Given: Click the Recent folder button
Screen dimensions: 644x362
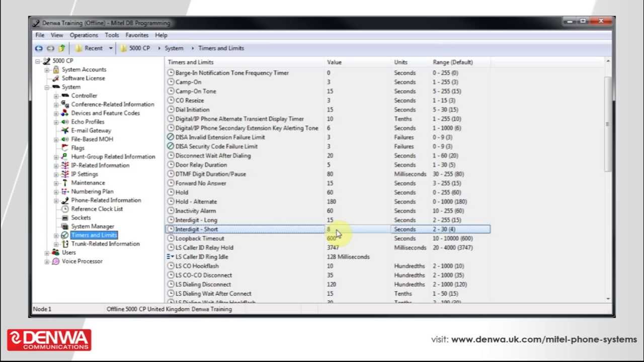Looking at the screenshot, I should click(89, 48).
